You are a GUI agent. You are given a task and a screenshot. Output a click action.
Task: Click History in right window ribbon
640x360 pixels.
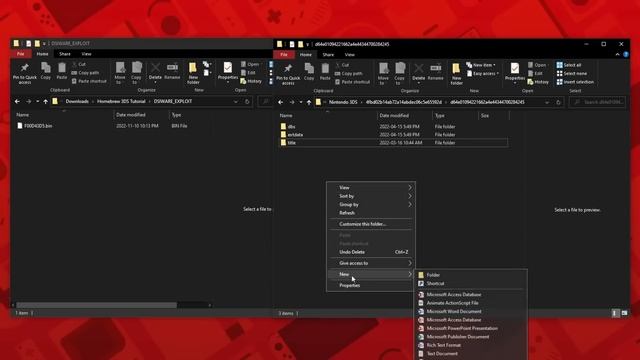click(x=538, y=82)
